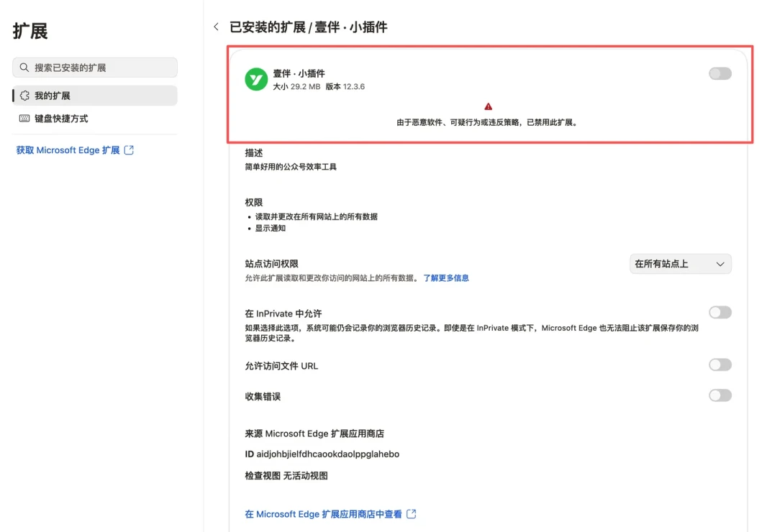The image size is (777, 532).
Task: Click the 搜索已安装的扩展 search field
Action: click(95, 68)
